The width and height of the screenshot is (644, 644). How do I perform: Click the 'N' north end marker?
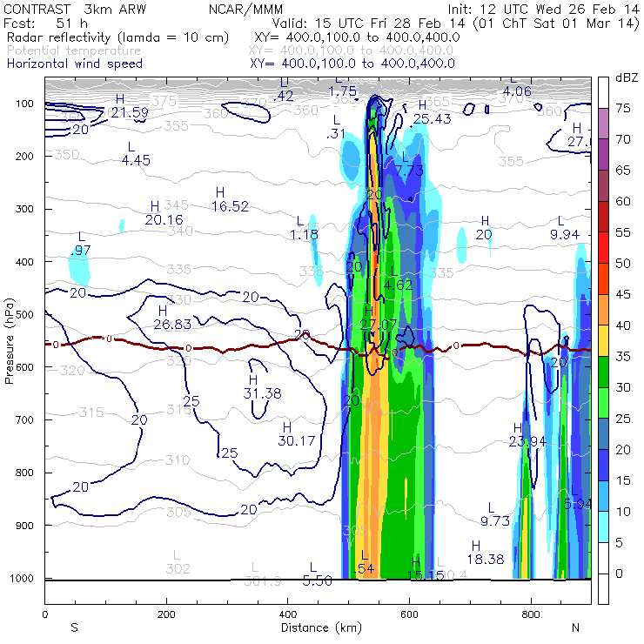point(575,627)
